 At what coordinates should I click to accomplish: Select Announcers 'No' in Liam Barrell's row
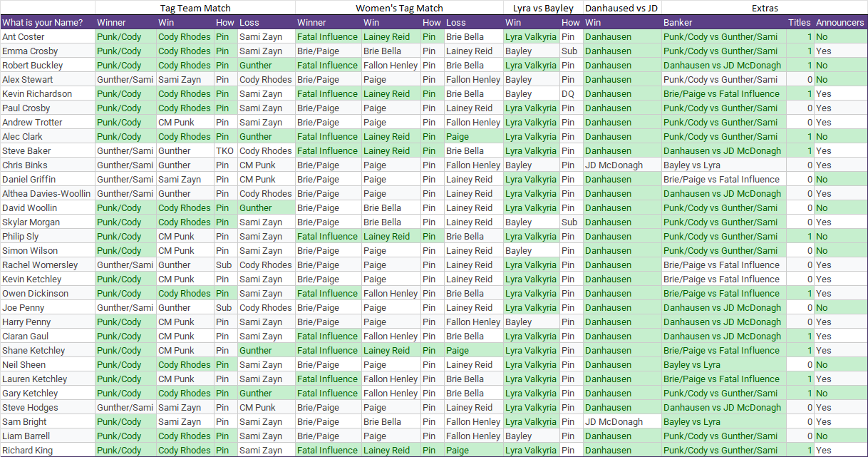(840, 436)
